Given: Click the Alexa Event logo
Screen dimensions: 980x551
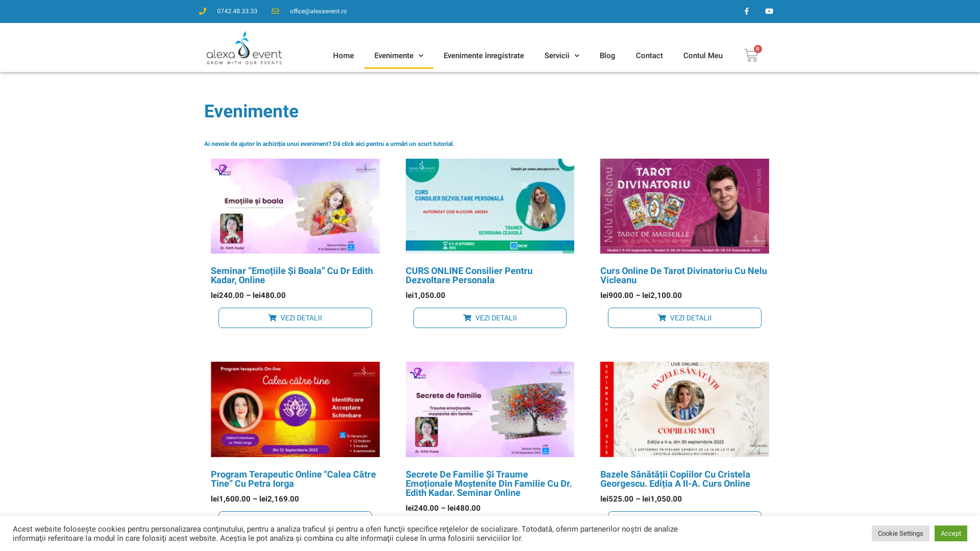Looking at the screenshot, I should click(x=244, y=48).
